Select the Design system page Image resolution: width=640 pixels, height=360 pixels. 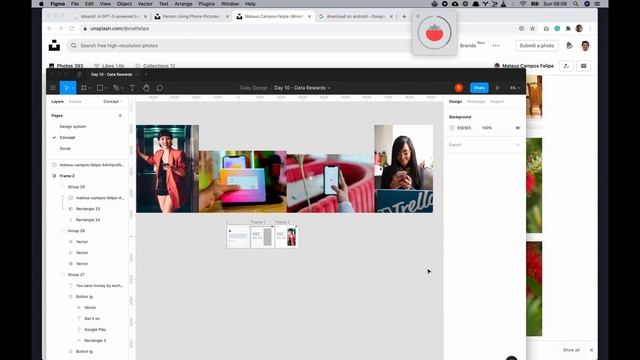(x=73, y=127)
